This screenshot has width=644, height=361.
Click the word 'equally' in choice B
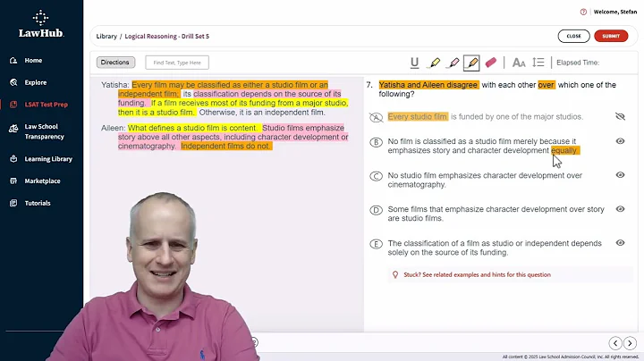(x=564, y=150)
